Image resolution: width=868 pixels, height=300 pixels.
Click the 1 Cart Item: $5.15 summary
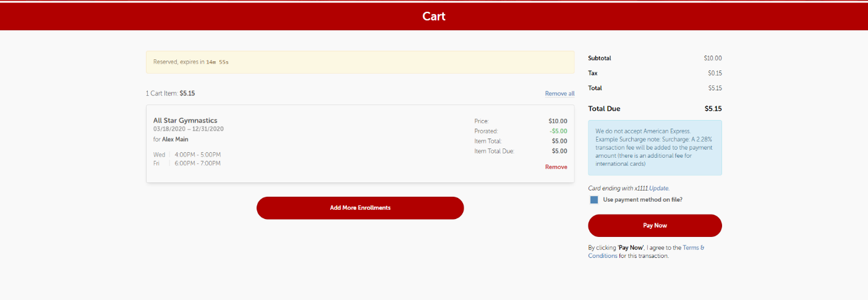[171, 93]
